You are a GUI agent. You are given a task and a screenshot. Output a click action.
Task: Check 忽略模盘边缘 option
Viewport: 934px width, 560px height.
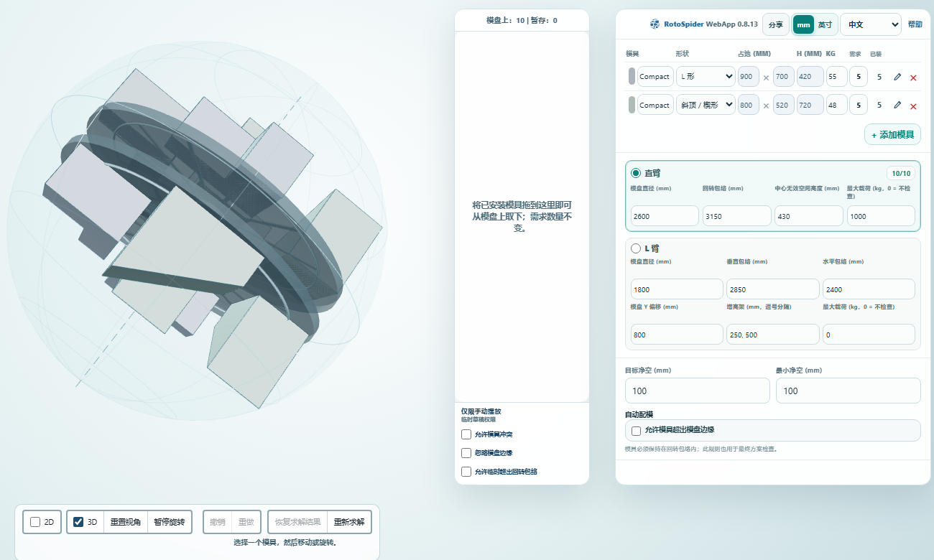pyautogui.click(x=466, y=453)
